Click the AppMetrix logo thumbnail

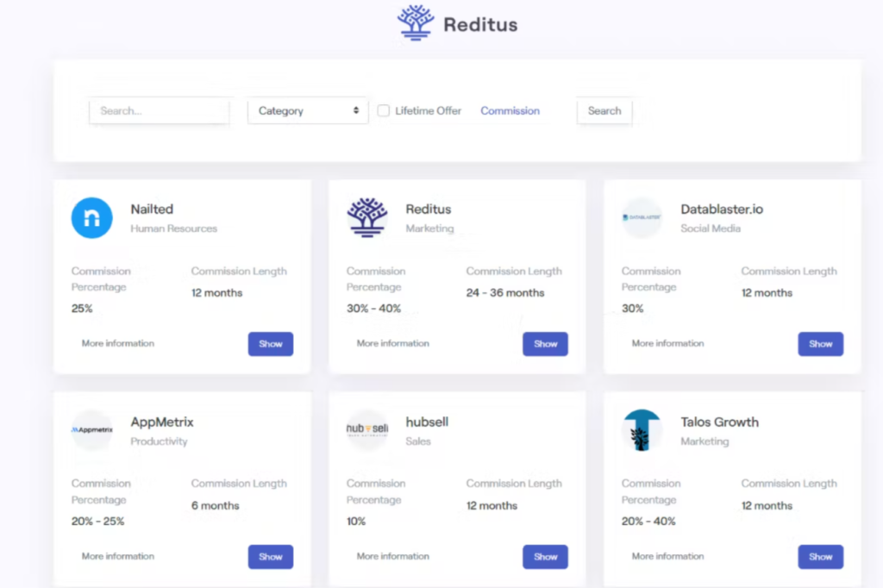[91, 429]
